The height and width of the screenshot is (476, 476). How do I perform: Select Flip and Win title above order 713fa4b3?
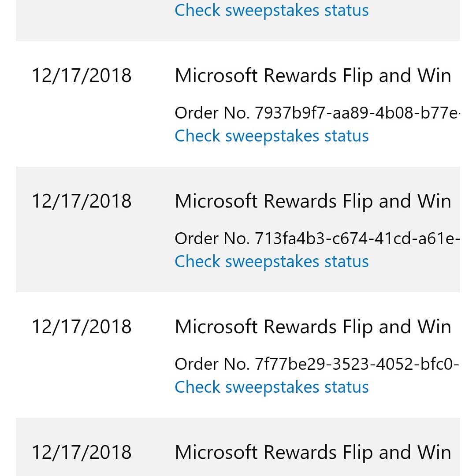(x=313, y=201)
